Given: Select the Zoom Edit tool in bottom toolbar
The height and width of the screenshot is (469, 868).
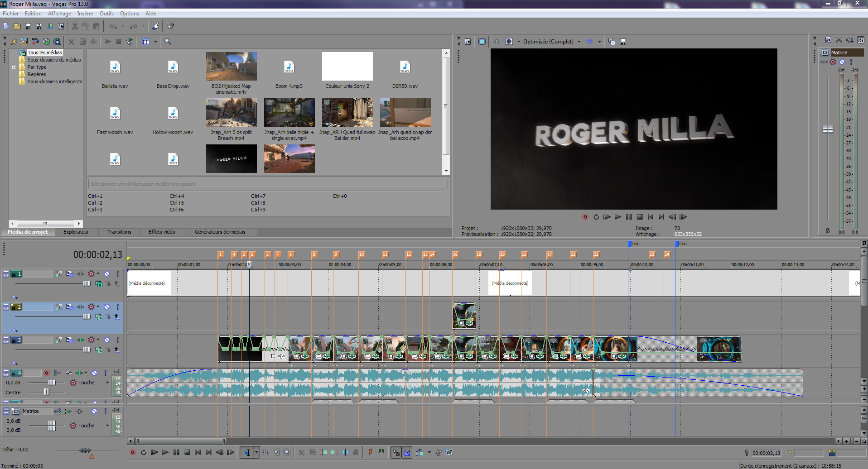Looking at the screenshot, I should click(x=287, y=452).
